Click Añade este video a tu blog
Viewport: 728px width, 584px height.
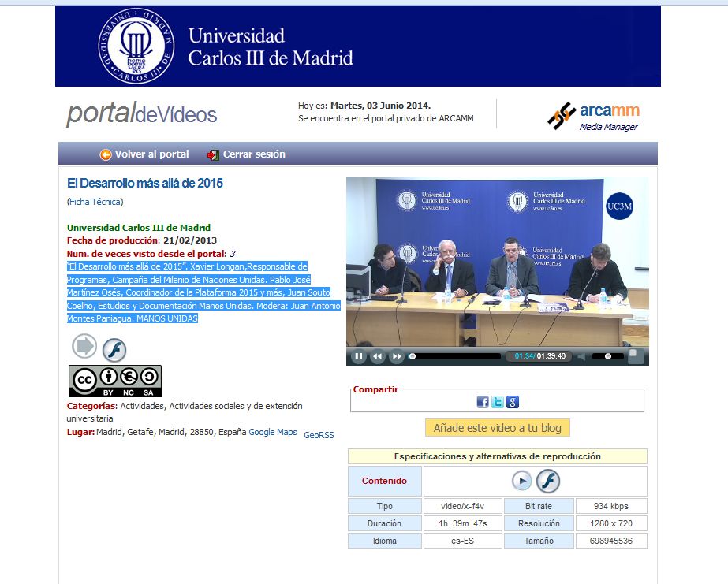[497, 428]
